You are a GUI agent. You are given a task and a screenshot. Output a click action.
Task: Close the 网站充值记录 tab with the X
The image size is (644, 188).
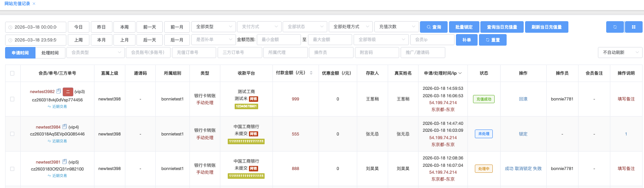point(34,3)
